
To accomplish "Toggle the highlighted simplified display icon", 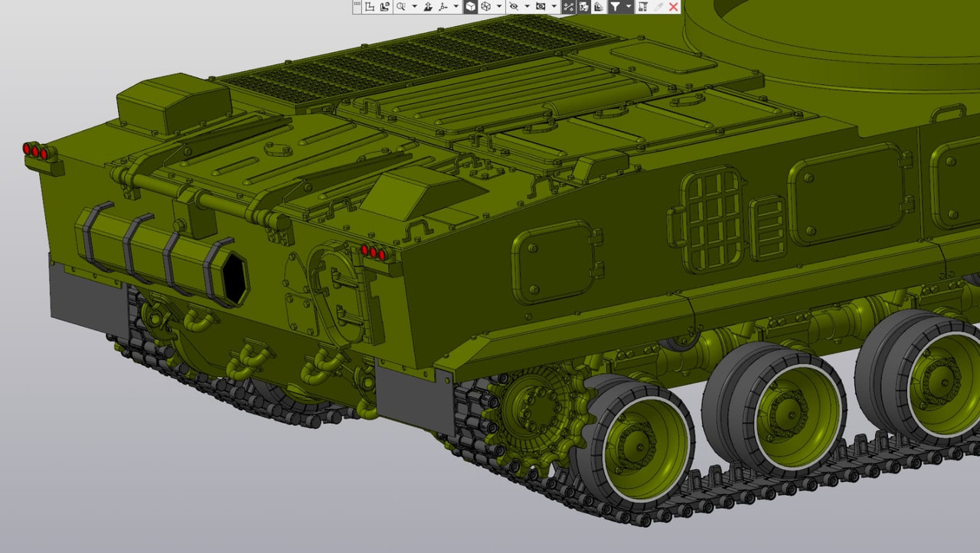I will pyautogui.click(x=583, y=6).
